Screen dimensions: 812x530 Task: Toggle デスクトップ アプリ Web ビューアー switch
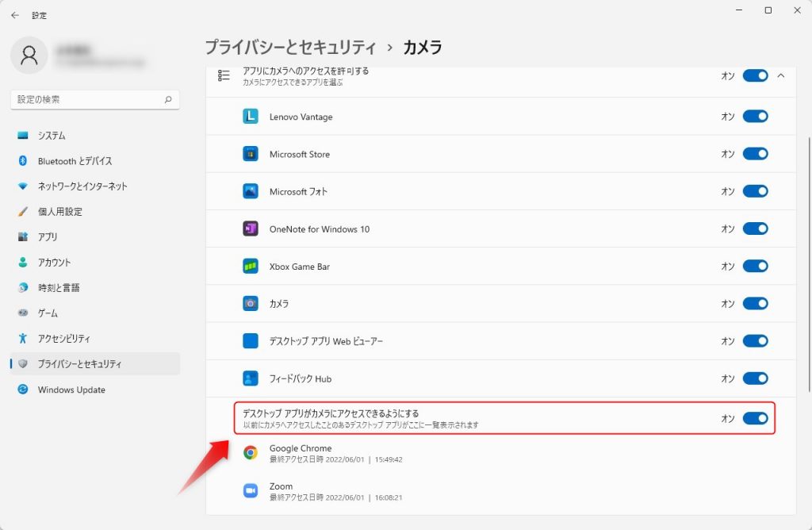[x=755, y=341]
